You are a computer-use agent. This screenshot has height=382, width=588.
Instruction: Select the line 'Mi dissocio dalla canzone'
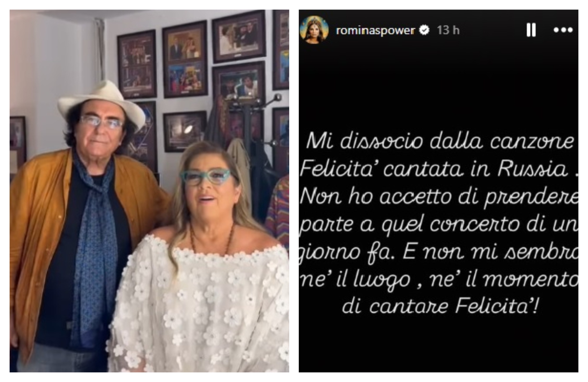point(440,142)
